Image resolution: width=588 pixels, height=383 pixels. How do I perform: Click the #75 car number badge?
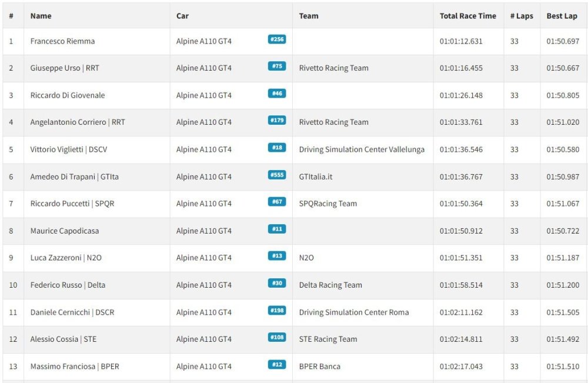coord(277,66)
